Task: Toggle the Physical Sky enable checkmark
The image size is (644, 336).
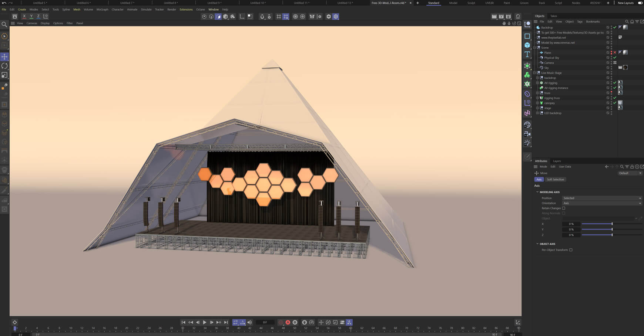Action: coord(615,58)
